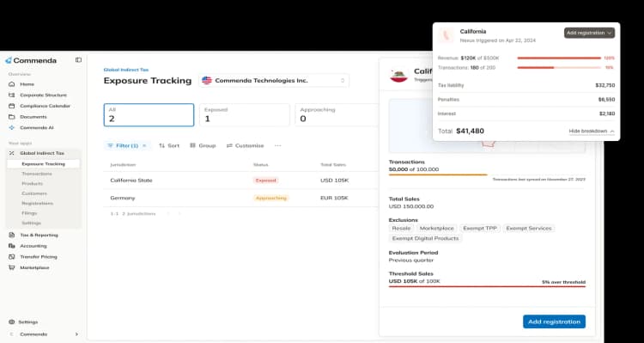Click the California map icon in popup card

446,35
